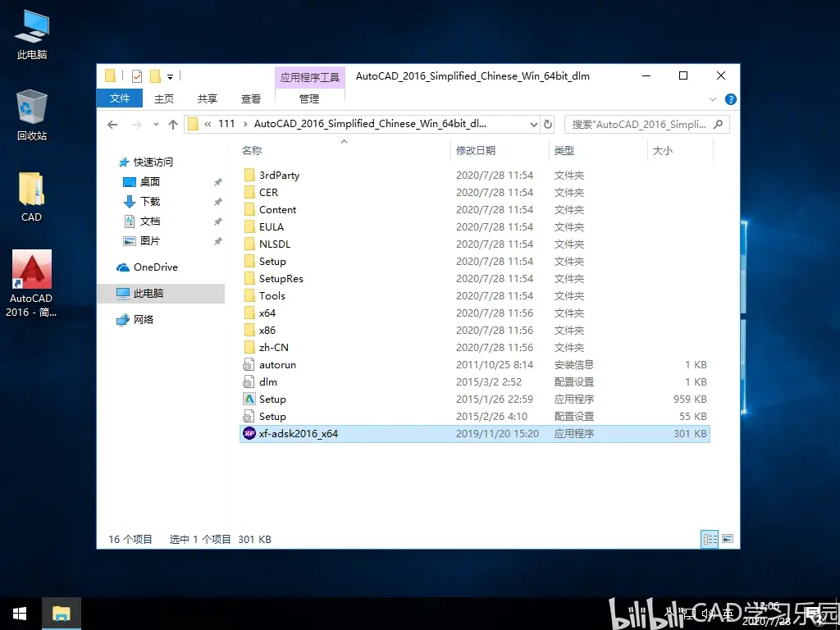Click the 应用程序工具 contextual tab
Screen dimensions: 840x630
point(309,77)
